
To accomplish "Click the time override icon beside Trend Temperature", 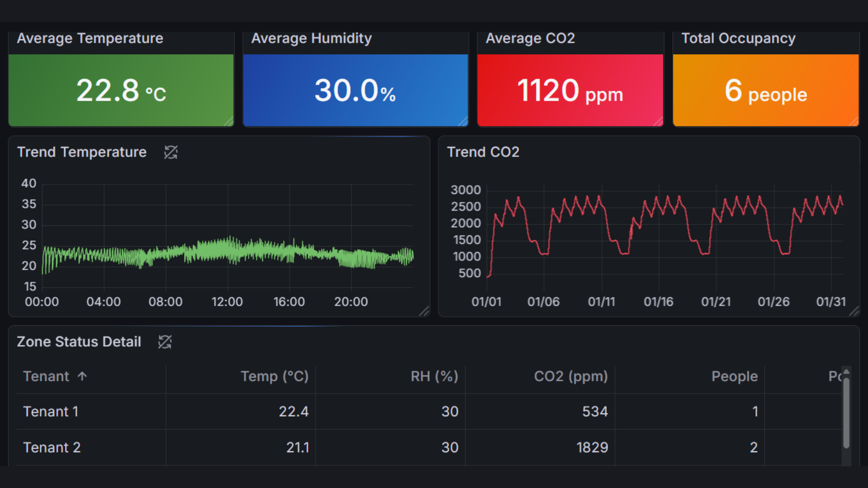I will pyautogui.click(x=170, y=152).
